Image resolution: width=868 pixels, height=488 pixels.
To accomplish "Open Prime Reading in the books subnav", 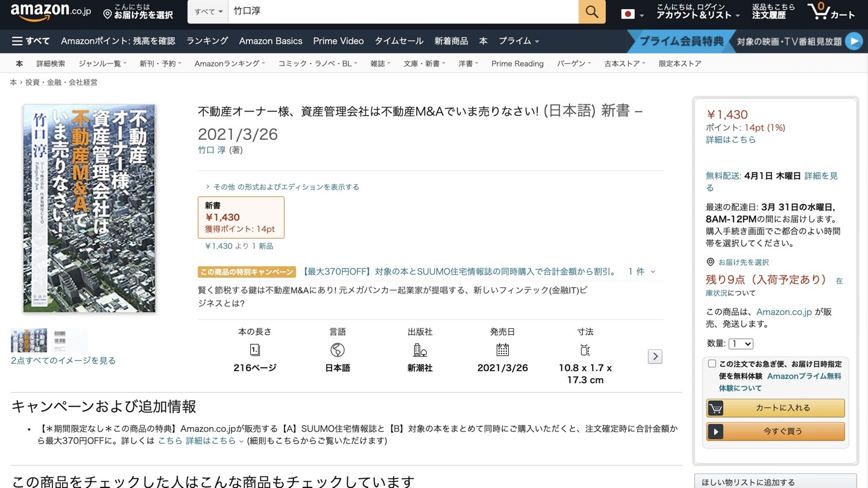I will [517, 64].
